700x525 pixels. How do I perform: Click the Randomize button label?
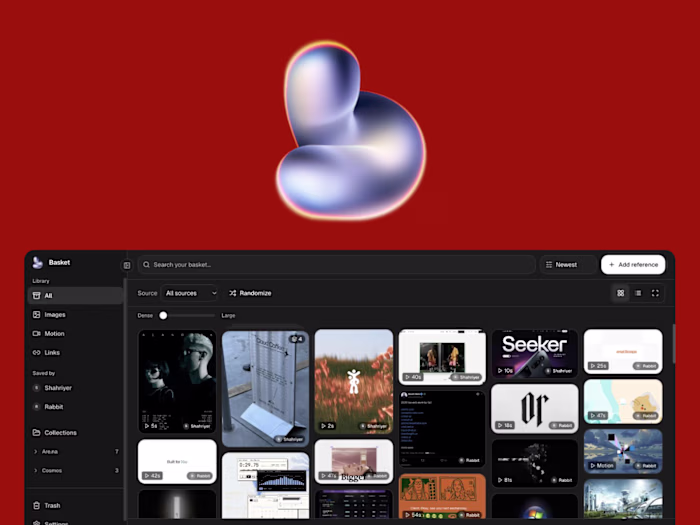point(255,293)
